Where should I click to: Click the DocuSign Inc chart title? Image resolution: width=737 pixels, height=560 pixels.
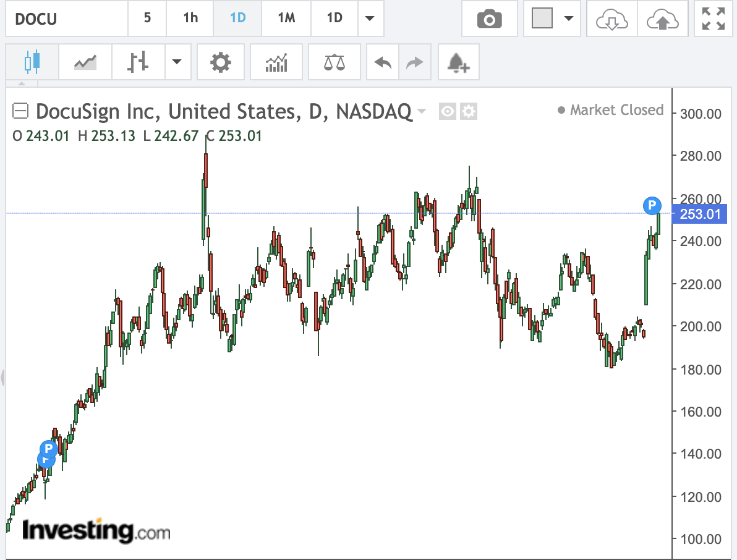click(x=224, y=111)
